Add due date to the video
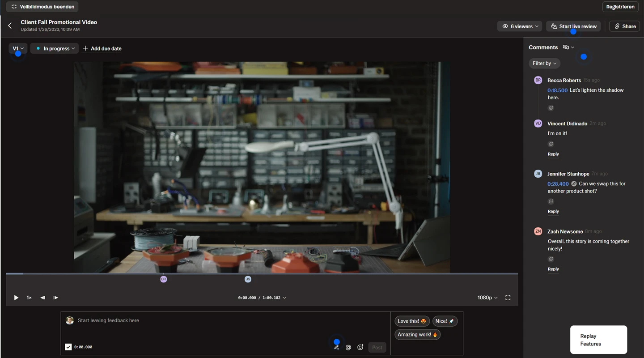Viewport: 644px width, 358px height. [x=102, y=48]
